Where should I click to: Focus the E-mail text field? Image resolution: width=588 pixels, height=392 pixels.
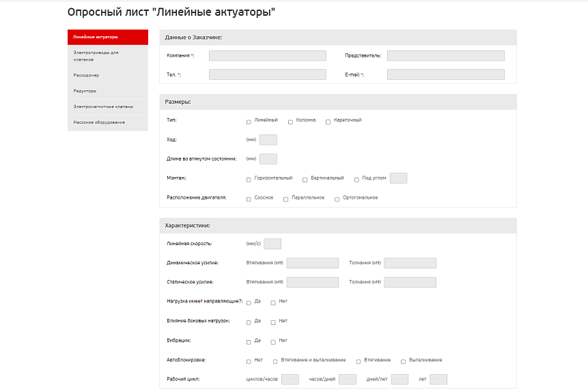tap(446, 74)
